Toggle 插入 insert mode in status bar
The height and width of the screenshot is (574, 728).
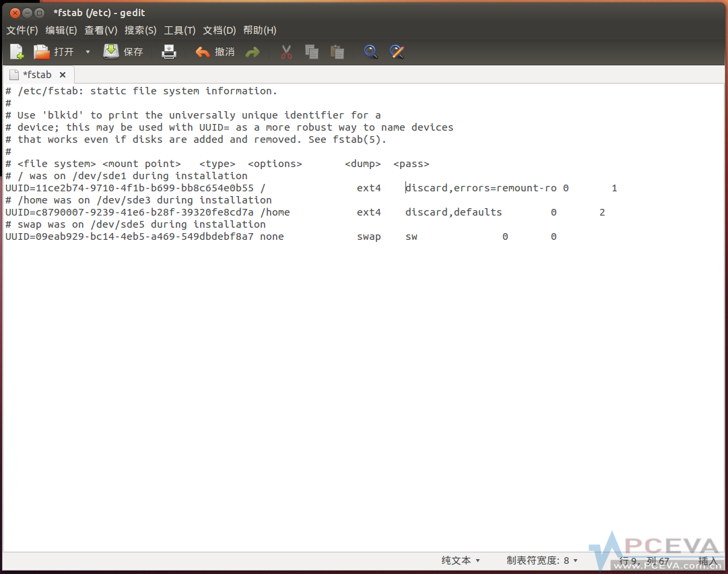707,561
